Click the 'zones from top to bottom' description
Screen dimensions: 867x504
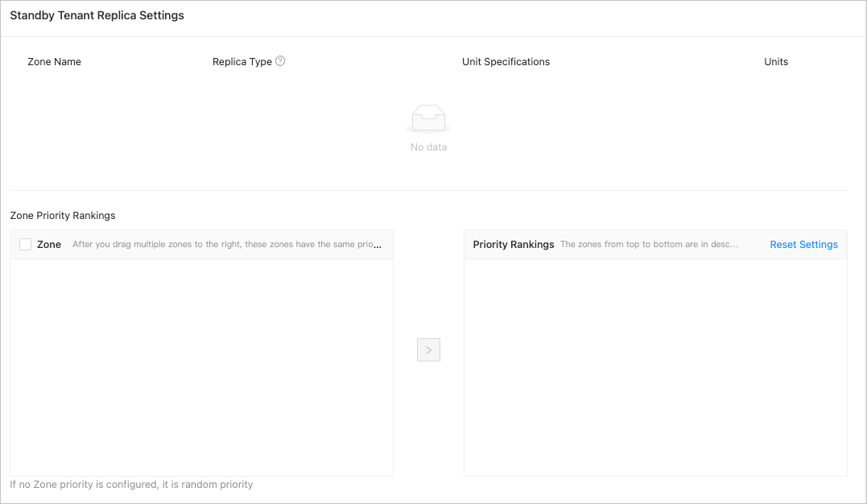pos(649,245)
